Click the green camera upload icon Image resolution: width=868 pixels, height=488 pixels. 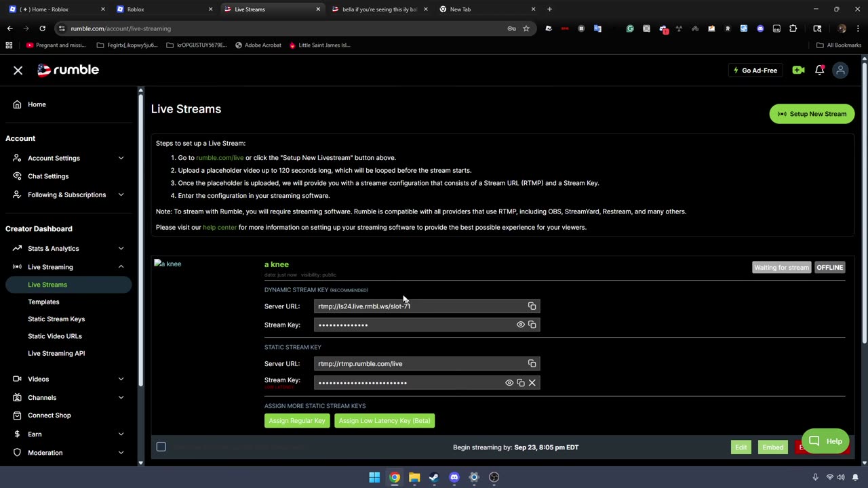click(x=798, y=70)
